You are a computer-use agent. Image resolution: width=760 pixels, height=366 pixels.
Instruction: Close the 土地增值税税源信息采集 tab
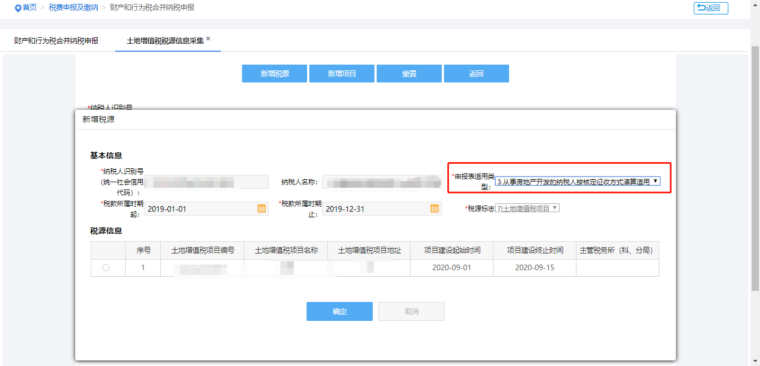point(208,38)
